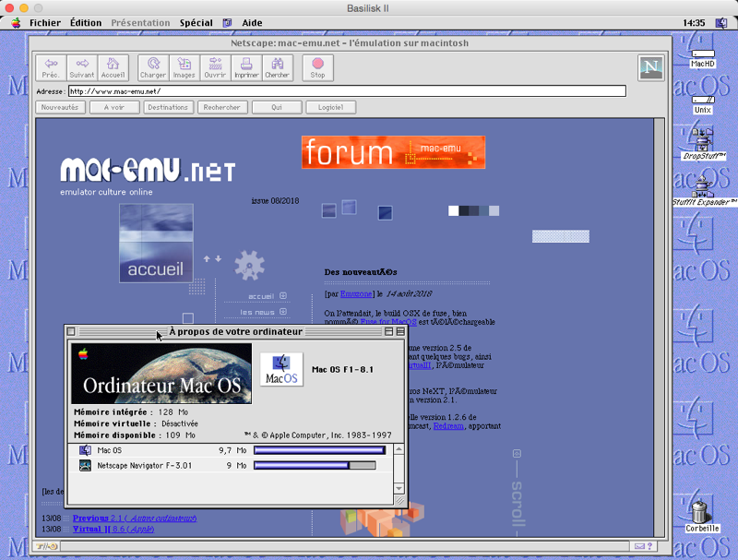Screen dimensions: 738x560
Task: Open the Fichier menu
Action: point(45,22)
